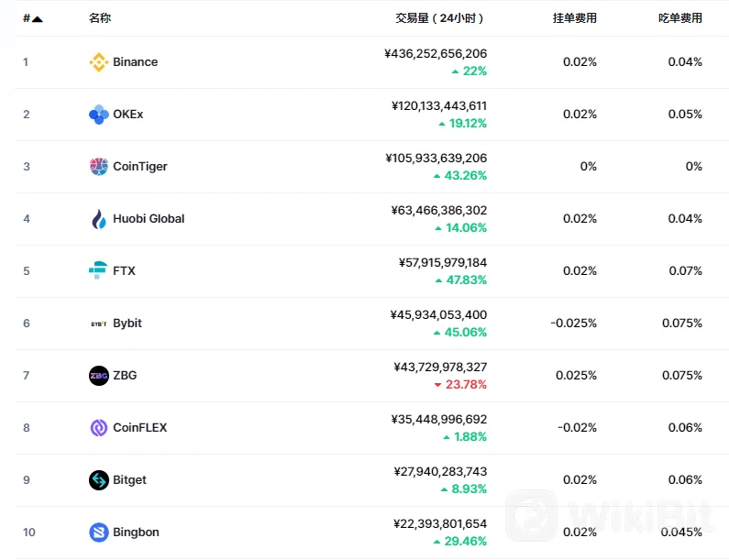Sort by 交易量 (24小时) column header
The image size is (729, 560).
pyautogui.click(x=440, y=18)
